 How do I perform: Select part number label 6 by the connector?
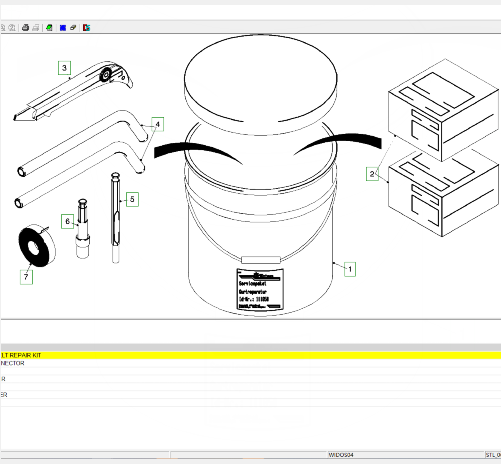pos(67,221)
